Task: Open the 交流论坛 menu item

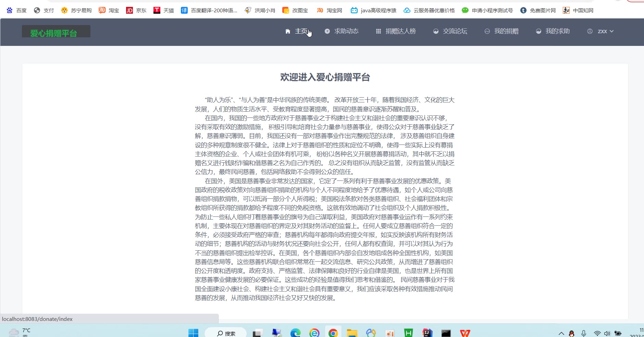Action: tap(455, 31)
